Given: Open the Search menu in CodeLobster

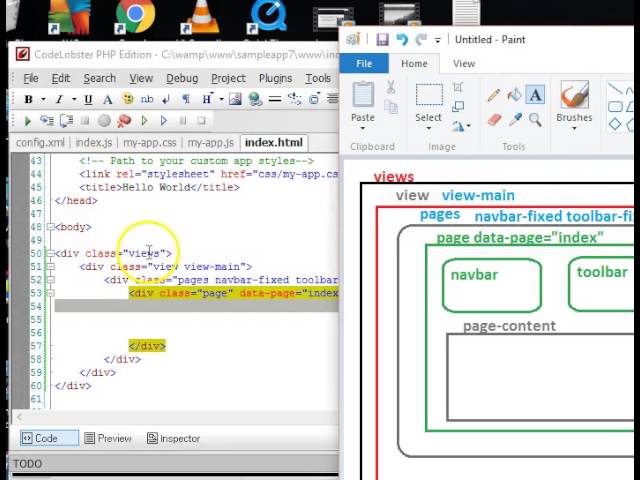Looking at the screenshot, I should pos(100,78).
